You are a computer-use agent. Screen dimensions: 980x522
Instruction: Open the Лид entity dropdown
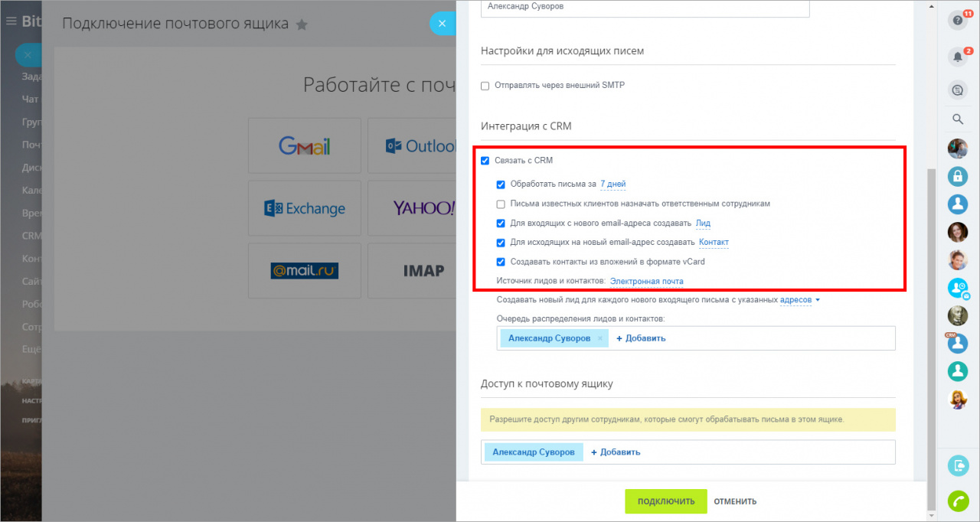[703, 223]
